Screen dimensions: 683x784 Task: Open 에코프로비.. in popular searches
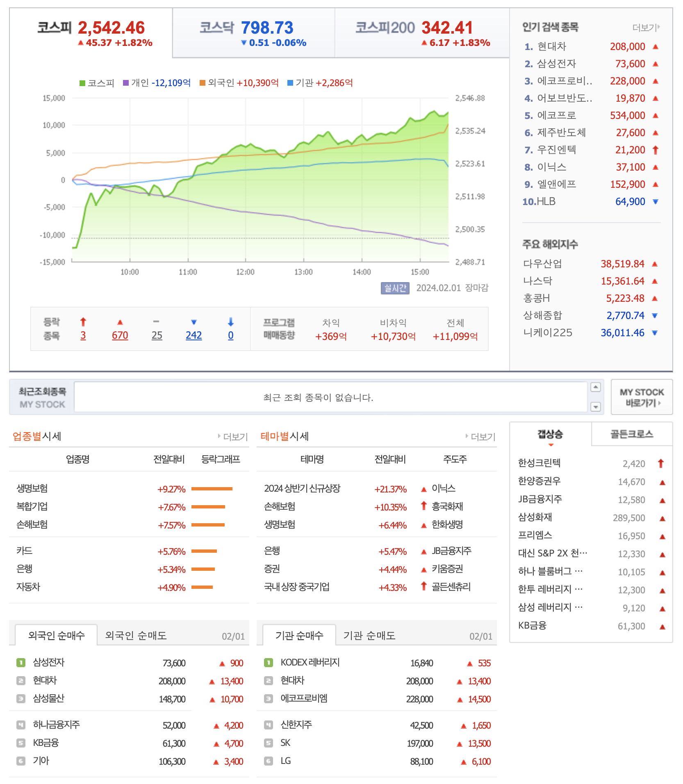pos(565,81)
